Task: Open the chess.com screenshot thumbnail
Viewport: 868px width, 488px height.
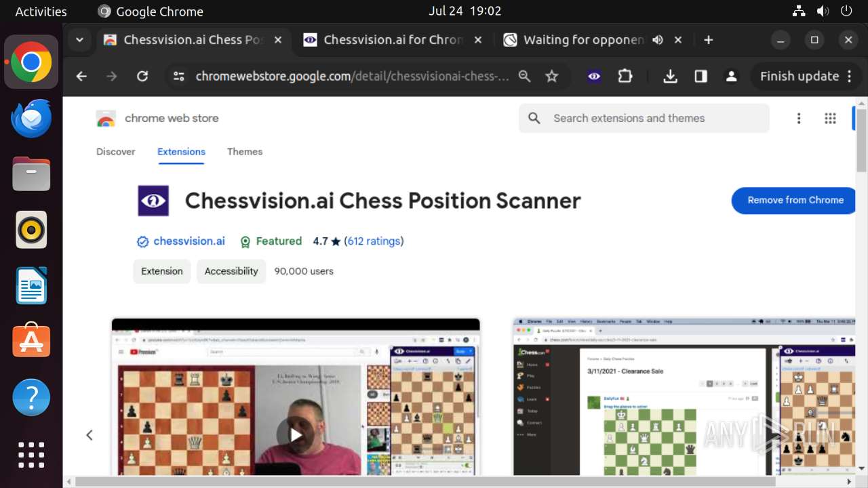Action: coord(684,396)
